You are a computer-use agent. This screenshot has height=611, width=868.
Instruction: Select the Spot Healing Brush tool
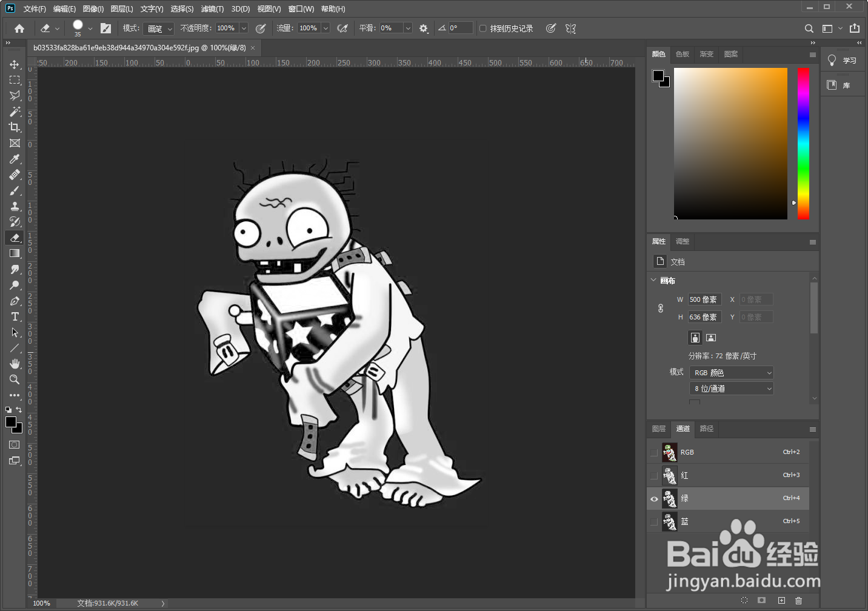pos(15,175)
